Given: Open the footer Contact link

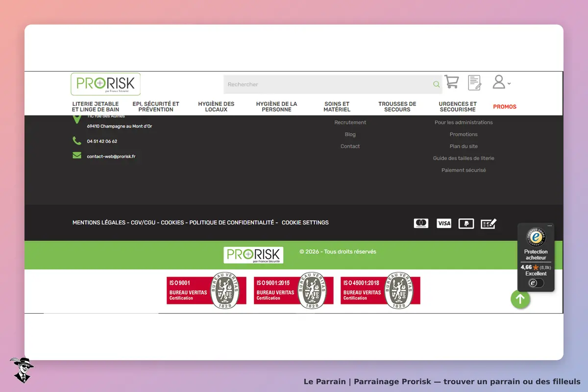Looking at the screenshot, I should point(350,147).
